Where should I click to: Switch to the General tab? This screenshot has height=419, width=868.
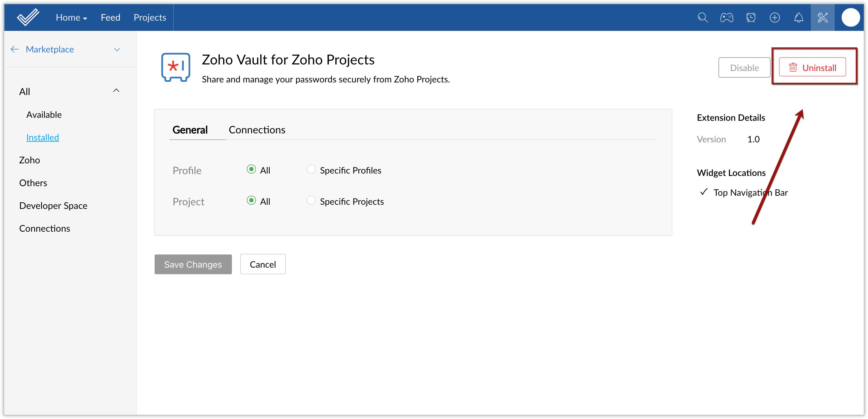(x=190, y=130)
